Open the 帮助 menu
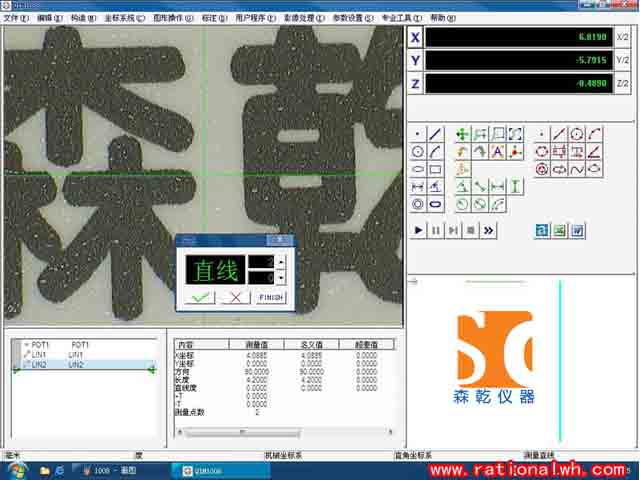640x480 pixels. (x=443, y=18)
